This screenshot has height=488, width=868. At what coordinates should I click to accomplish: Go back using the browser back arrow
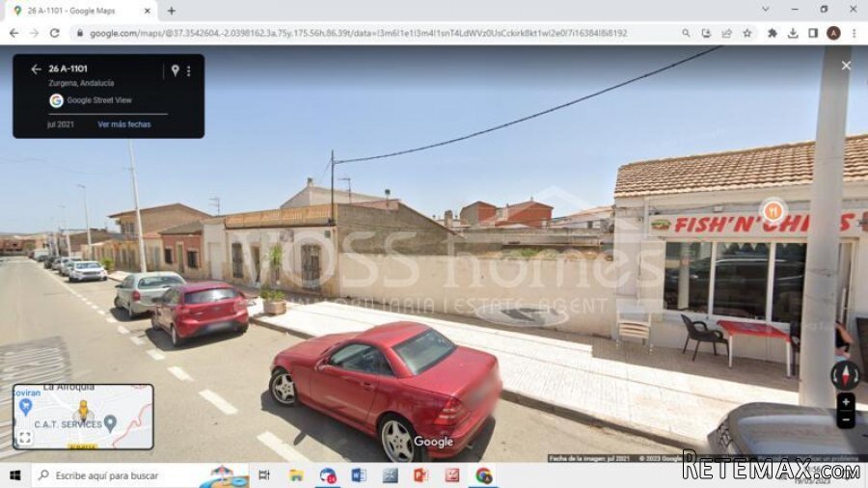click(x=14, y=33)
